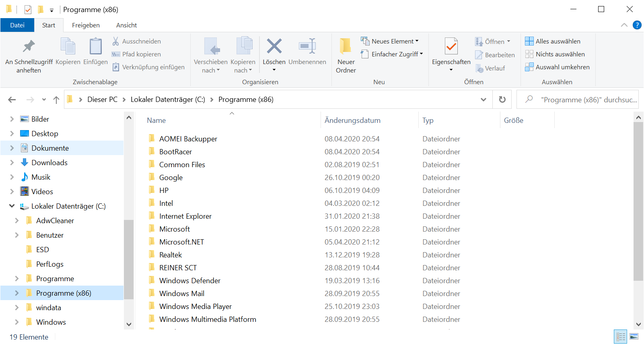Image resolution: width=644 pixels, height=344 pixels.
Task: Switch to large icons view
Action: pyautogui.click(x=634, y=337)
